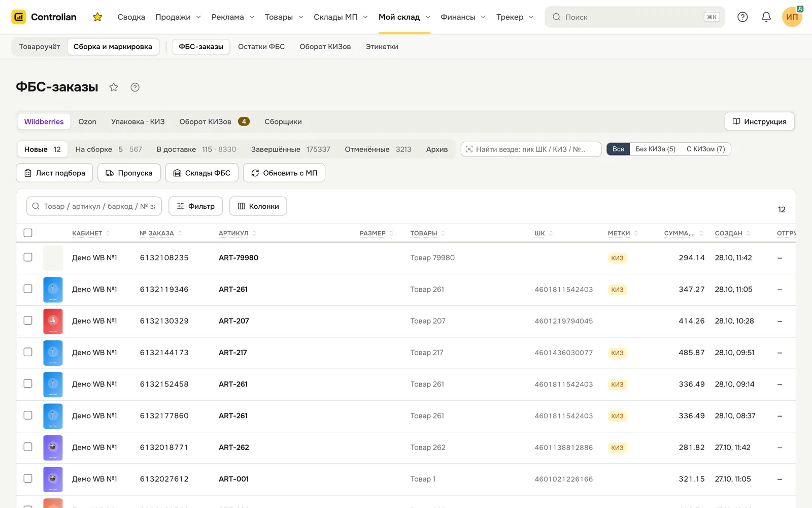Add ФБС-заказы page to favorites star
812x508 pixels.
pos(114,87)
